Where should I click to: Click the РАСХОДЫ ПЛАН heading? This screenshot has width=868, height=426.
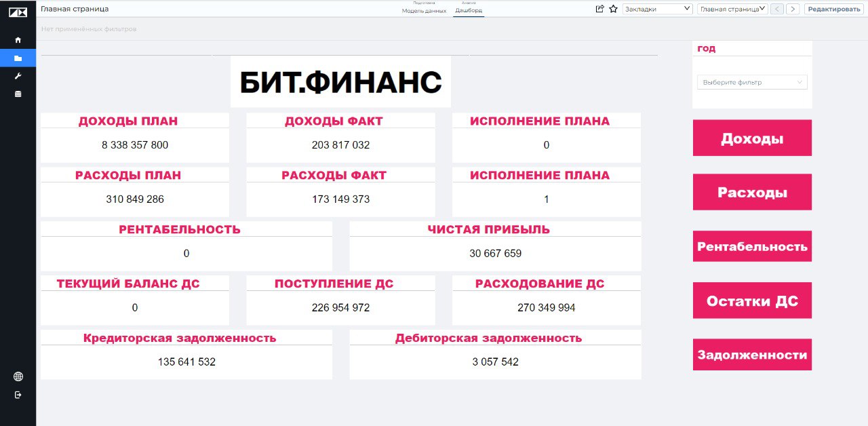coord(128,176)
